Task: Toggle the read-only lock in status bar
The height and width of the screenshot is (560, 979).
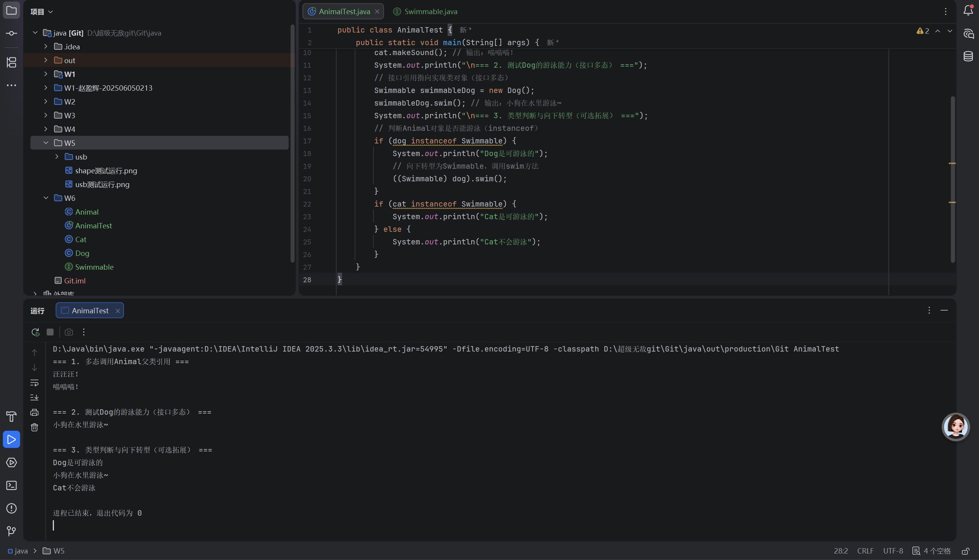Action: (965, 551)
